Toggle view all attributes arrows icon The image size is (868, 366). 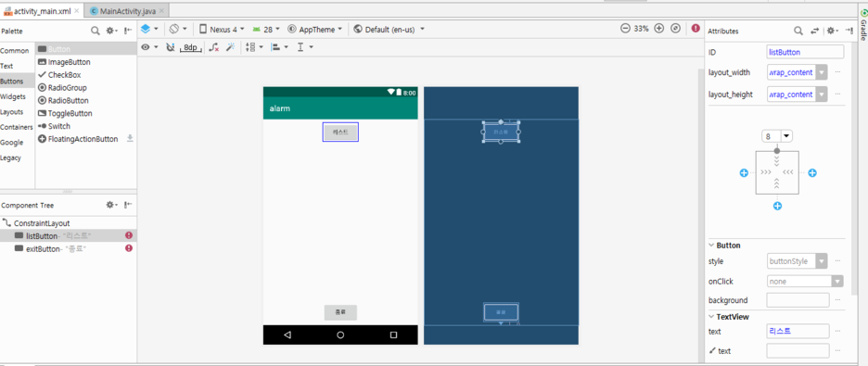(x=814, y=31)
